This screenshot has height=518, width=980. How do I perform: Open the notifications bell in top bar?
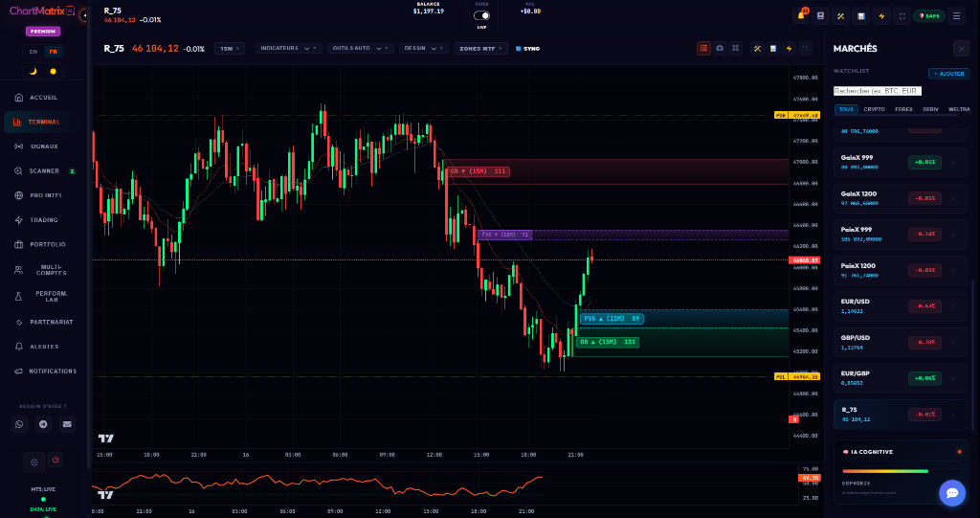click(x=801, y=15)
